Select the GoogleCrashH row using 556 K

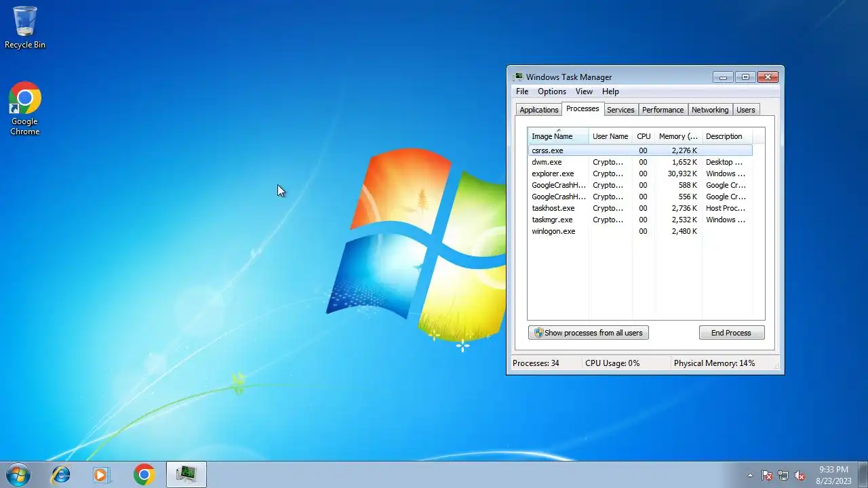point(640,197)
